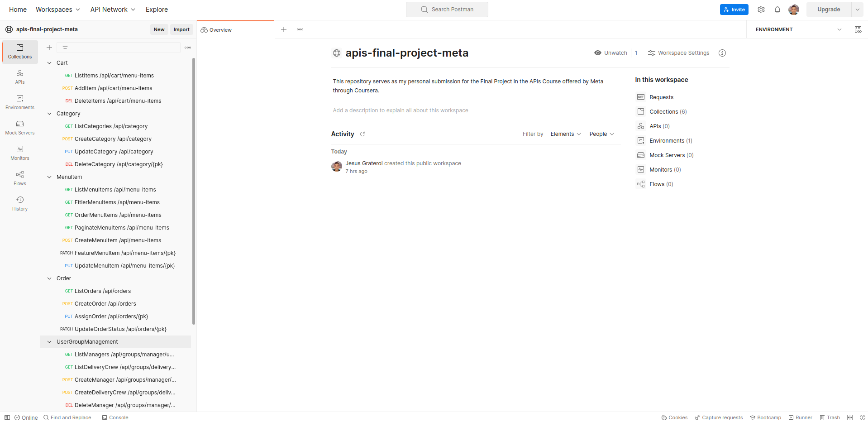868x422 pixels.
Task: Open Bootcamp from status bar
Action: pyautogui.click(x=766, y=417)
